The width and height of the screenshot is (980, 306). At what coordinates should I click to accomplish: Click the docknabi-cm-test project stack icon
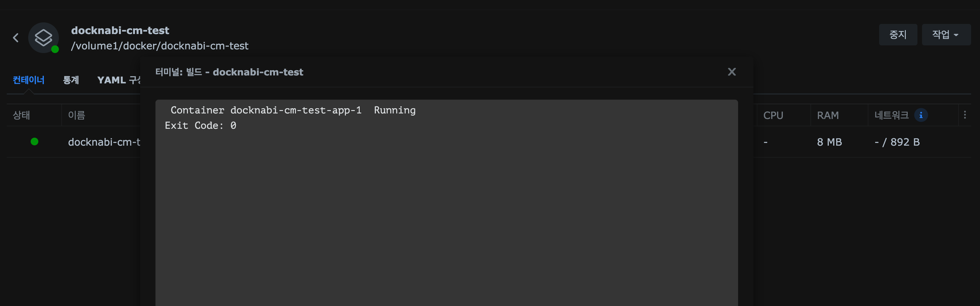click(43, 38)
